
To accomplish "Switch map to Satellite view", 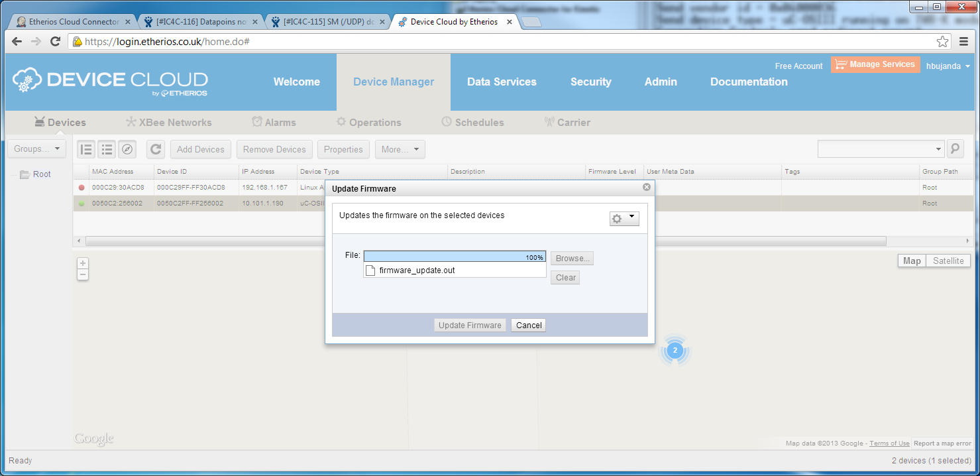I will [x=948, y=261].
